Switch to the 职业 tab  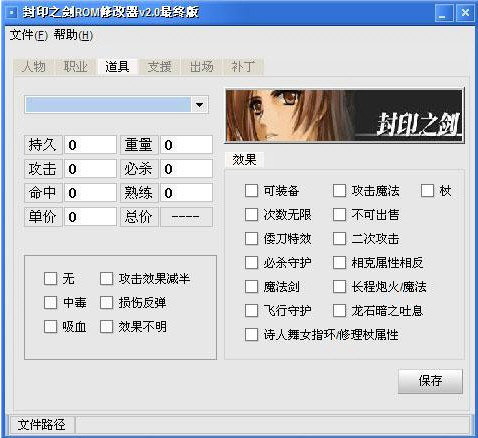[75, 67]
